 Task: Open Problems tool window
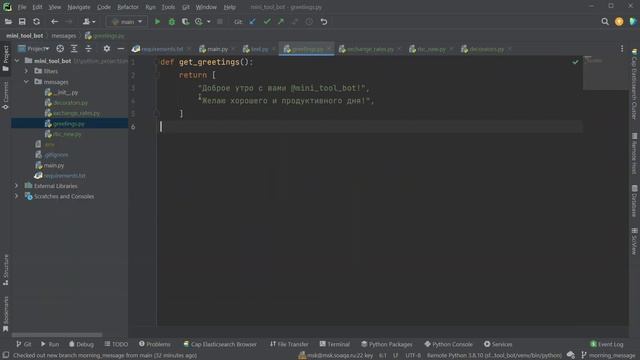[x=155, y=344]
